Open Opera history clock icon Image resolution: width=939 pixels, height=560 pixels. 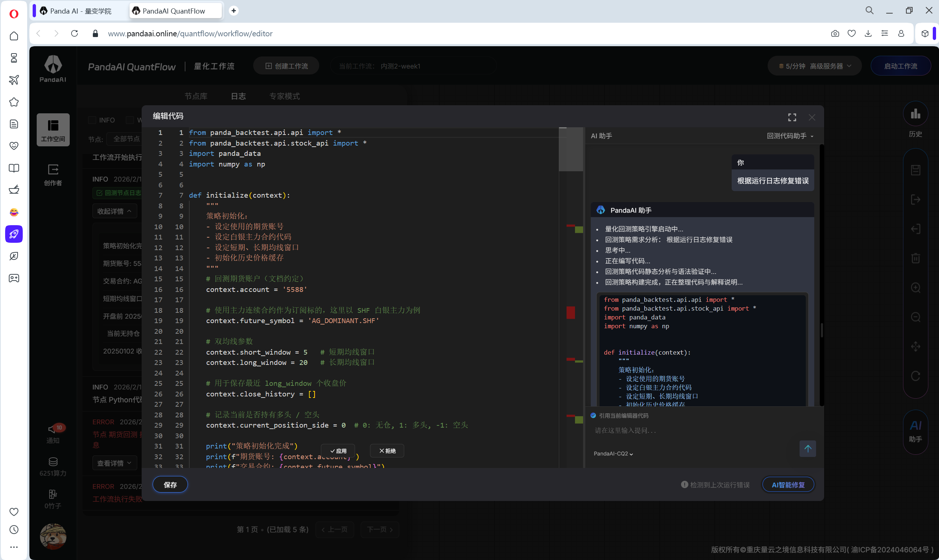[14, 530]
